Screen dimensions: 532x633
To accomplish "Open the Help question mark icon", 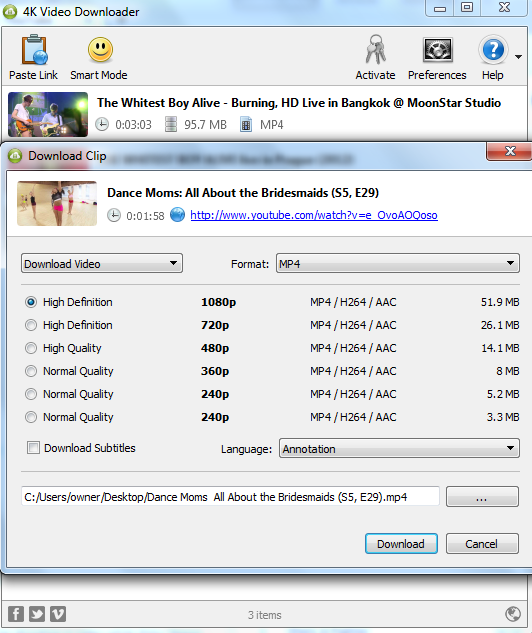I will point(493,50).
